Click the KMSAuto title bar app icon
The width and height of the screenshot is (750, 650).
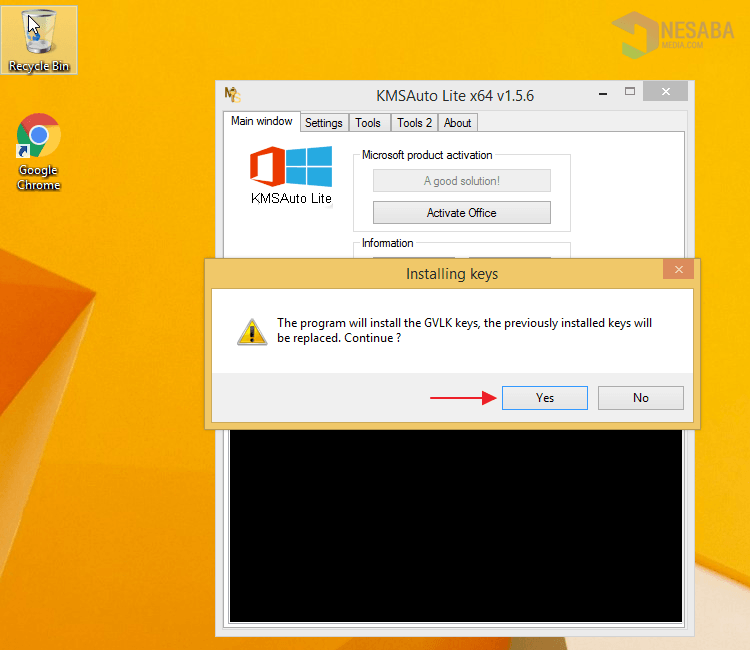232,95
